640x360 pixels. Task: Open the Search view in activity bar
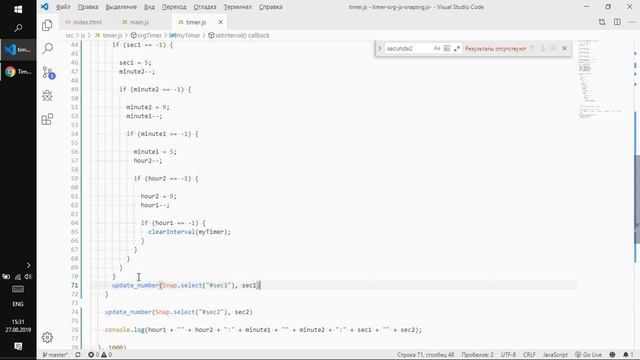tap(47, 49)
